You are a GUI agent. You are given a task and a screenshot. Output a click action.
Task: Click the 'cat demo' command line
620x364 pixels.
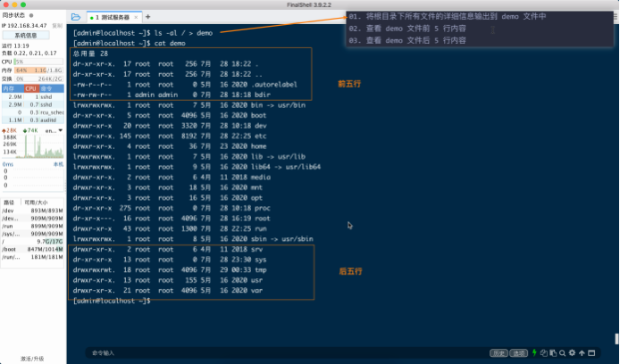pyautogui.click(x=130, y=43)
